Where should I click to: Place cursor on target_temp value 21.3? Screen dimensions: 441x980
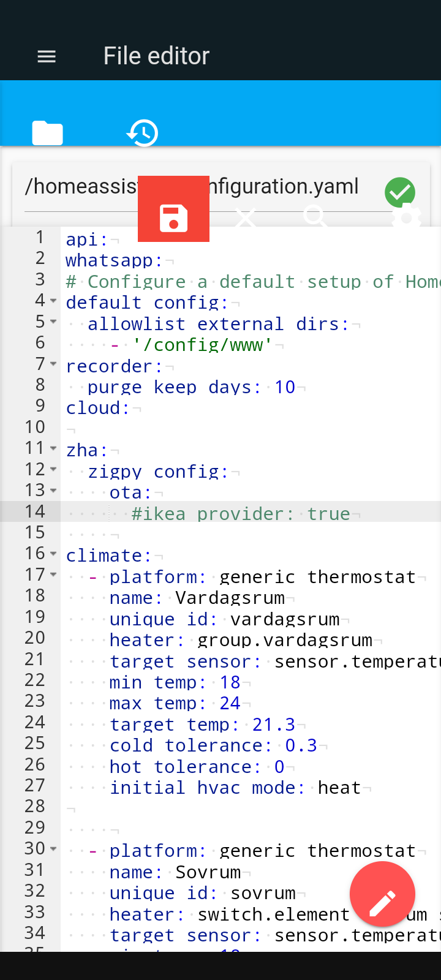[x=274, y=724]
